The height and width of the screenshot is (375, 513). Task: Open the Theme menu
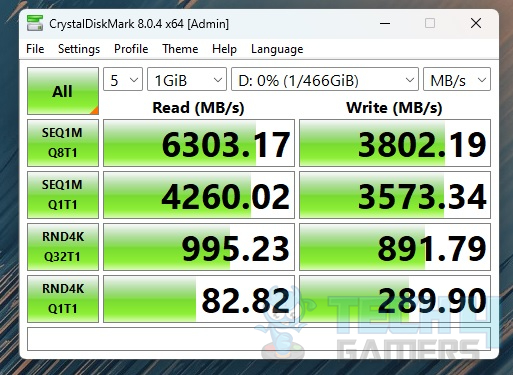180,49
